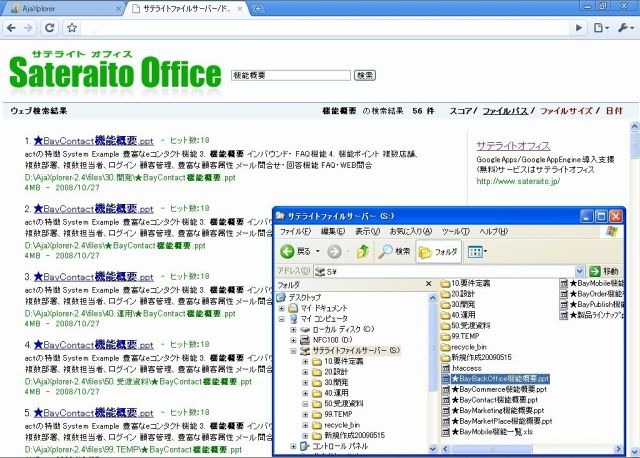This screenshot has width=640, height=458.
Task: Open recycle_bin folder in file list
Action: pos(464,347)
